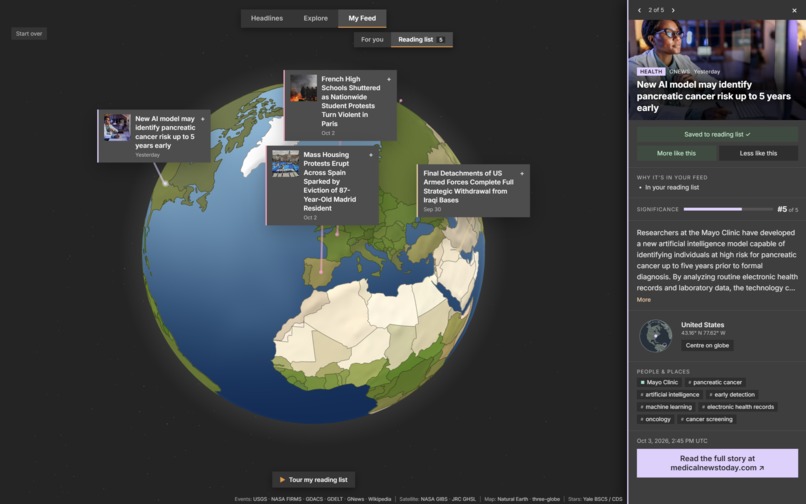Click the Wikipedia attribution link
The image size is (806, 504).
(379, 499)
